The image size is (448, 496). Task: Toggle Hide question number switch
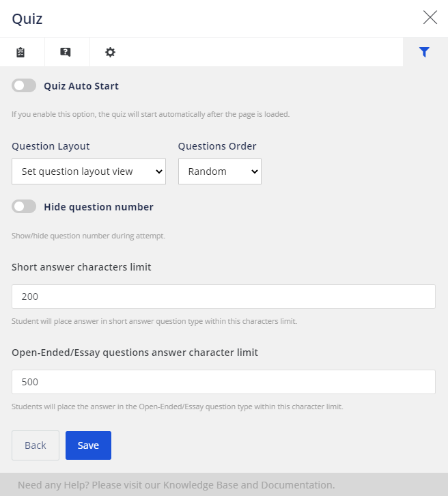click(x=24, y=206)
